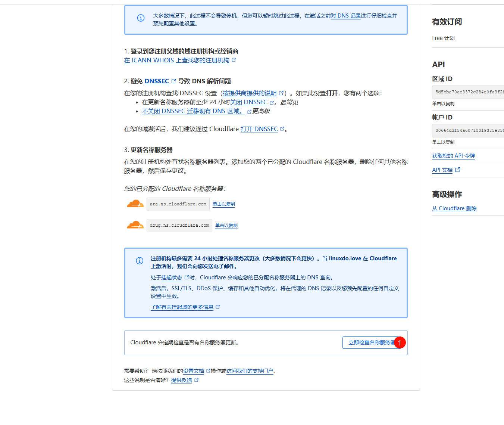The height and width of the screenshot is (425, 504).
Task: Click external icon after 设置文档
Action: 208,370
